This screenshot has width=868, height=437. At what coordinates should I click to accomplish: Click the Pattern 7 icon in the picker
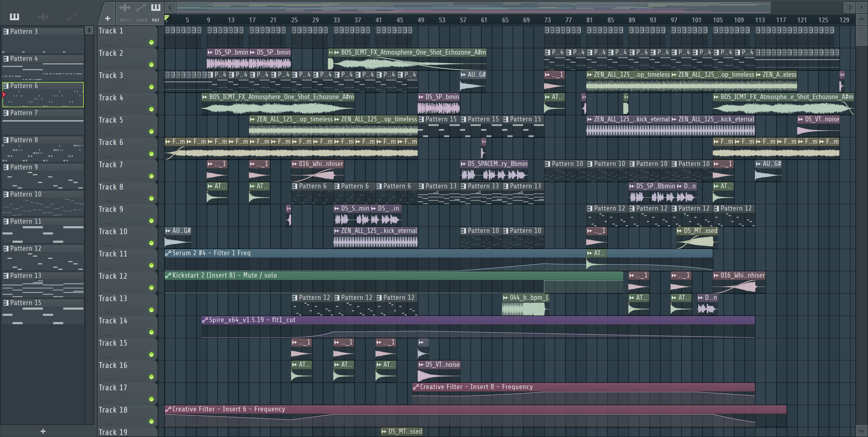click(x=6, y=113)
